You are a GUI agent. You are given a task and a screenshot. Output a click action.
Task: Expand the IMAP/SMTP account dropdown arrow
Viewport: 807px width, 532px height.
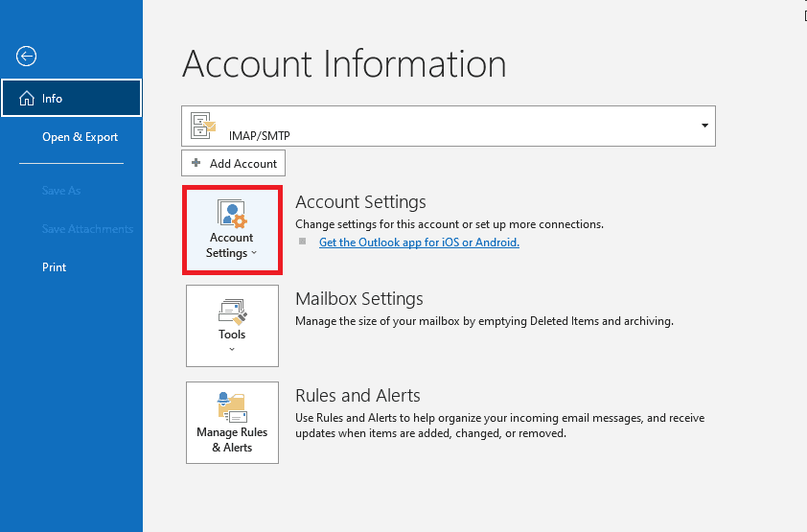pos(704,126)
